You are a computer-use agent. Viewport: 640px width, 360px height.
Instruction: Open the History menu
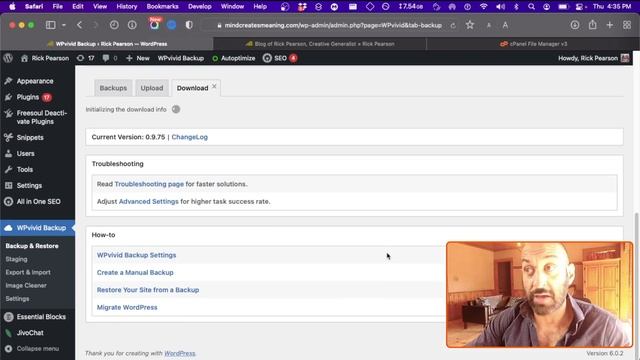pos(127,7)
